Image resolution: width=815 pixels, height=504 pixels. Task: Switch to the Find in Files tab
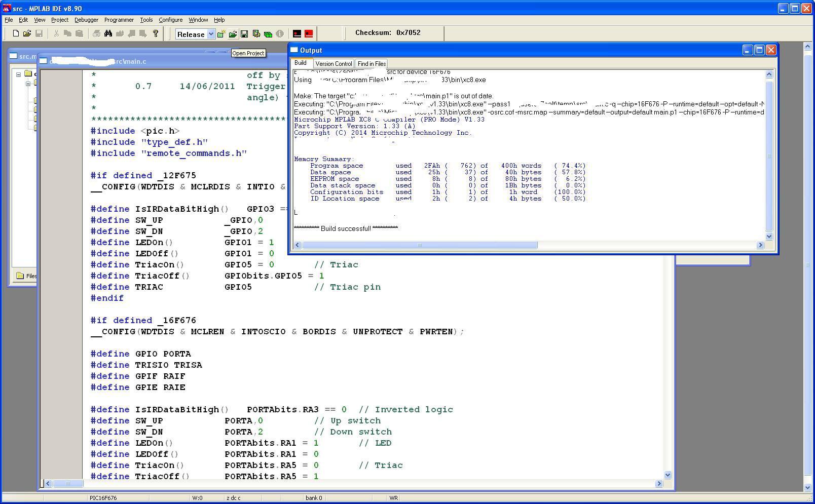pos(372,64)
